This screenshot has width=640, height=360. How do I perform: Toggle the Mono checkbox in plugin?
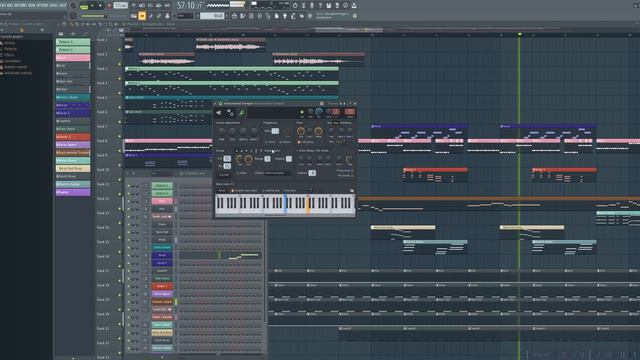point(280,142)
